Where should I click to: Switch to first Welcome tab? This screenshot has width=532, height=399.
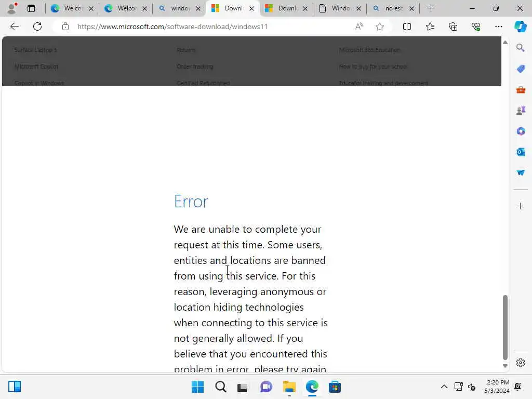[x=72, y=8]
